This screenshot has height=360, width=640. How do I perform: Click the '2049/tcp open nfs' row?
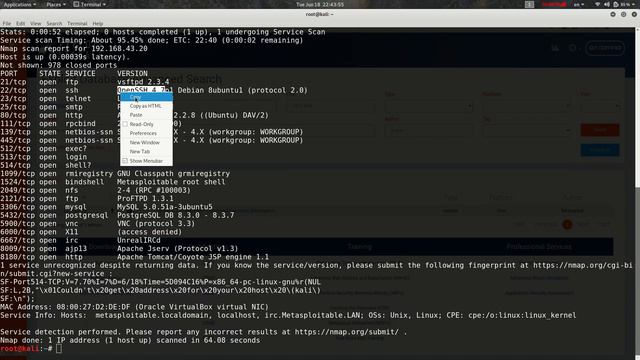95,190
